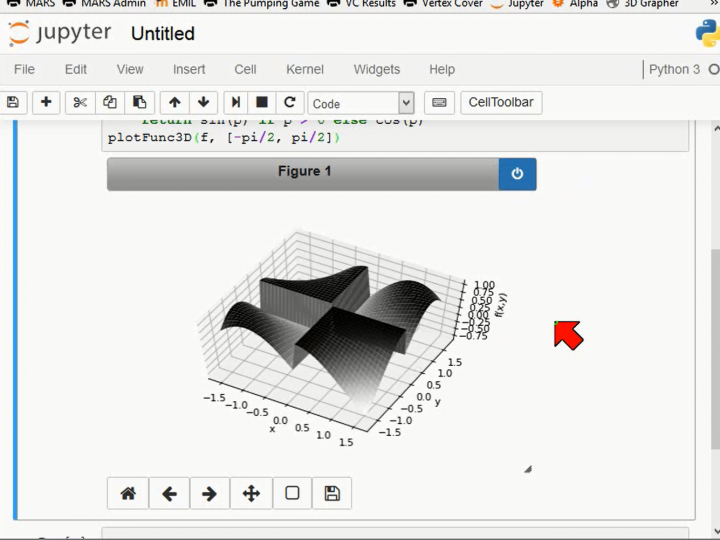Click the Python 3 kernel indicator
Screen dimensions: 720x540
pos(674,69)
